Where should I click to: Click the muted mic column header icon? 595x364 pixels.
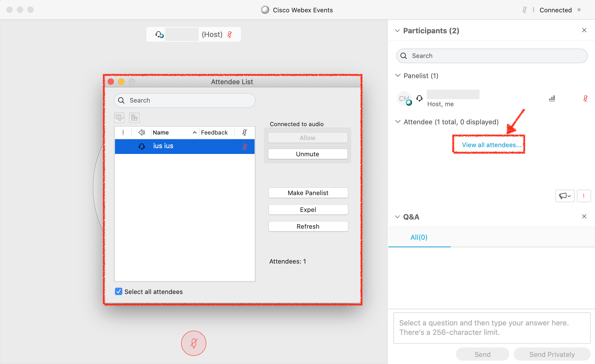pyautogui.click(x=245, y=132)
